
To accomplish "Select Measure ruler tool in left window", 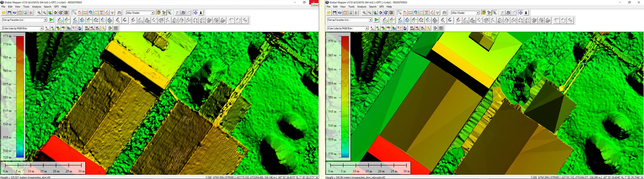I will [x=85, y=13].
